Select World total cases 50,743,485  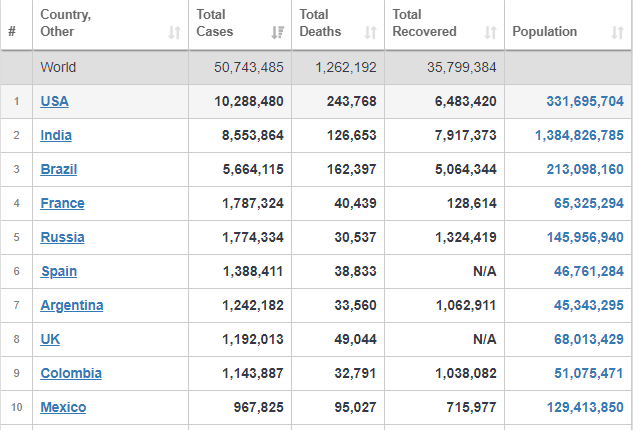(249, 67)
